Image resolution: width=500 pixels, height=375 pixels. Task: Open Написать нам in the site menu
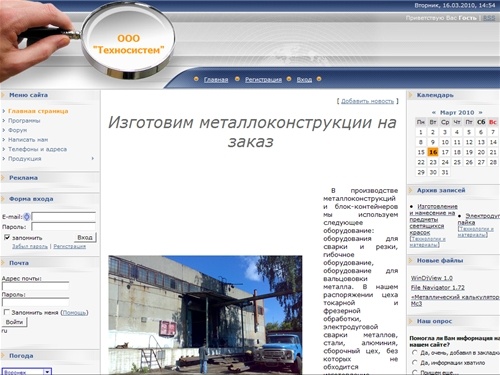[28, 140]
